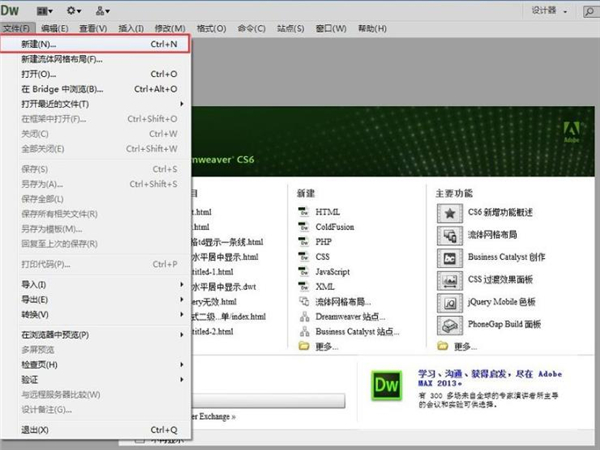Click the CSS 过渡效果面板 icon
The image size is (600, 450).
coord(450,280)
